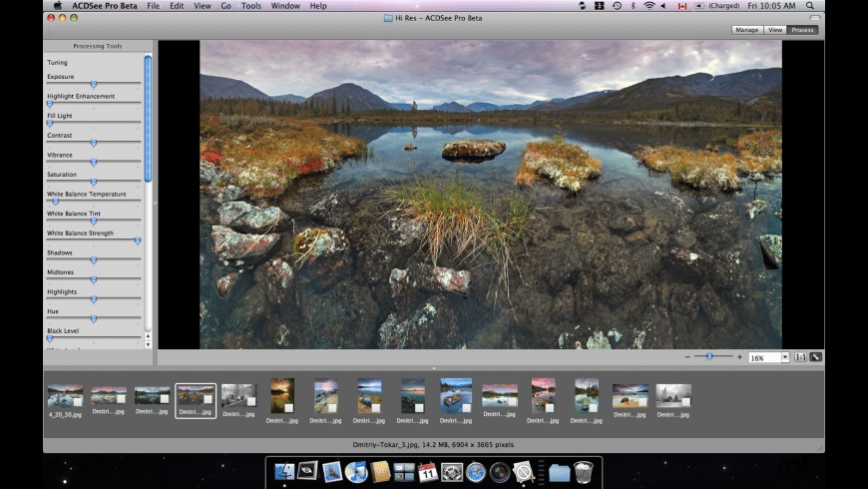868x489 pixels.
Task: Tick the checkbox on the black-and-white thumbnail
Action: click(x=251, y=400)
